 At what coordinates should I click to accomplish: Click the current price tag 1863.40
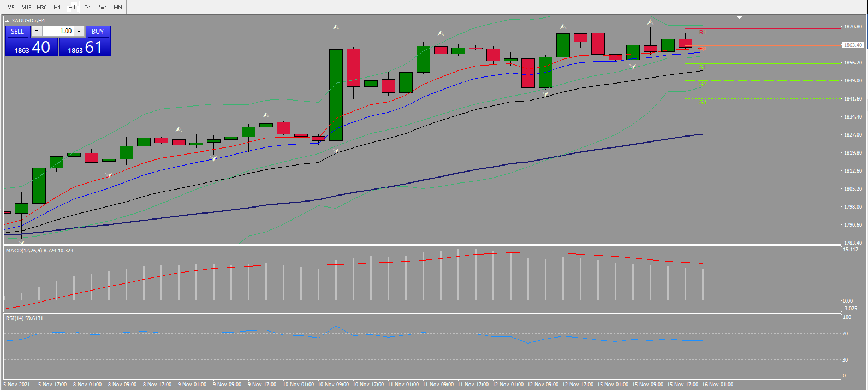[853, 45]
